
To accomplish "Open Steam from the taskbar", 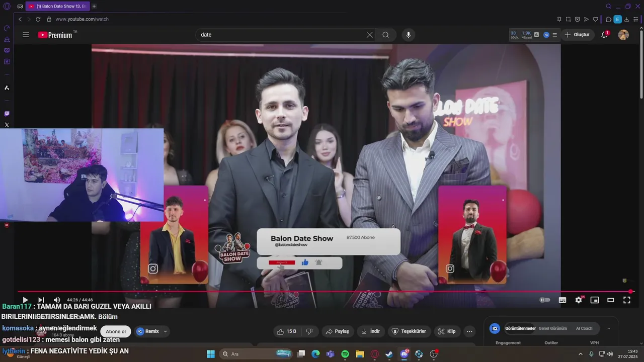I will (x=389, y=354).
